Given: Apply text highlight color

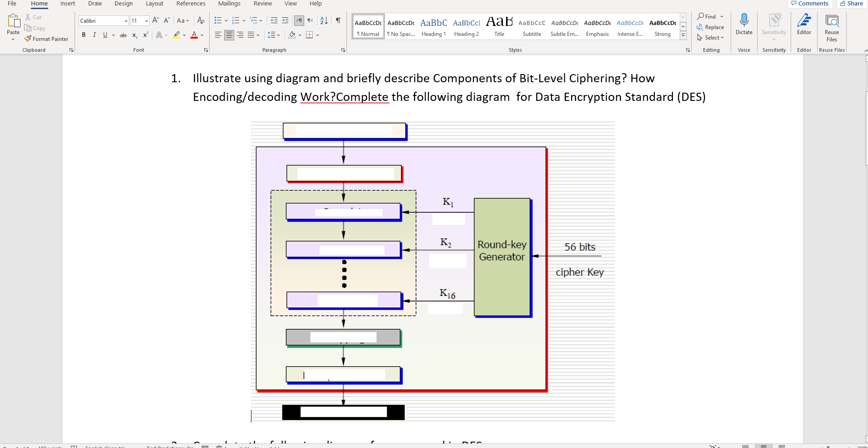Looking at the screenshot, I should (176, 35).
